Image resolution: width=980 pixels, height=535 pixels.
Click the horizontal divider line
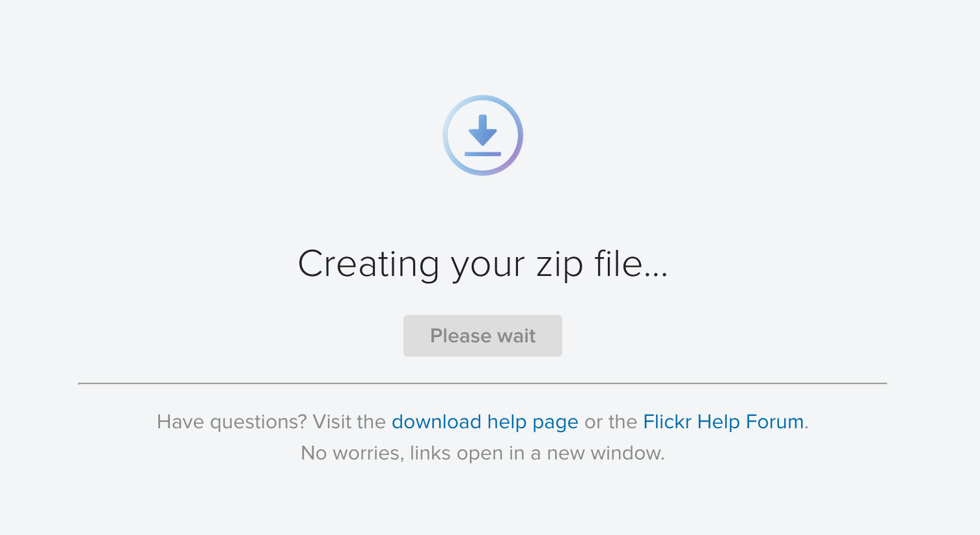click(483, 383)
